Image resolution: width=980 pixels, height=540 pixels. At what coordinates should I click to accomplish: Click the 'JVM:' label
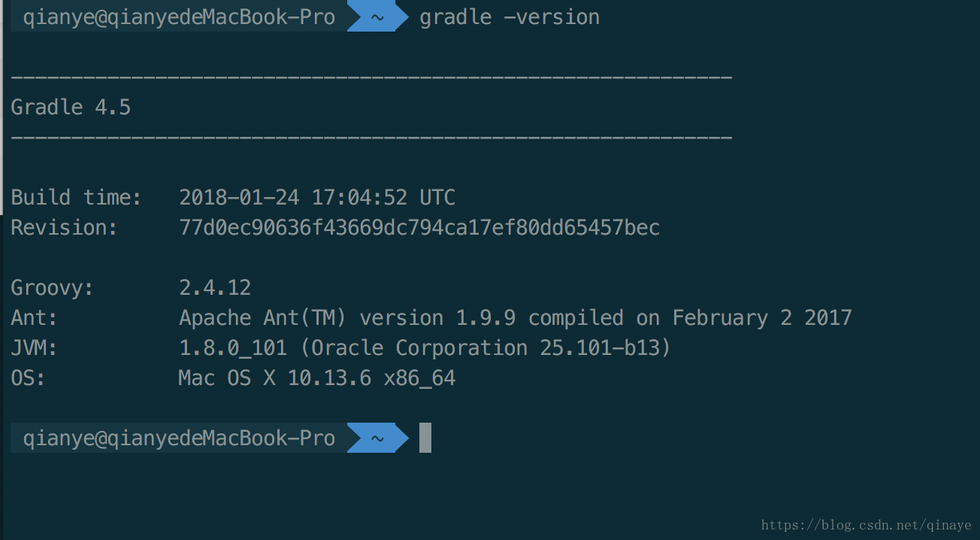[x=35, y=348]
